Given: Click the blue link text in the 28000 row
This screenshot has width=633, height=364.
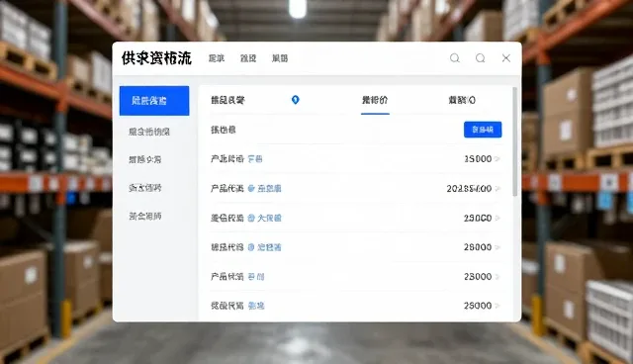Looking at the screenshot, I should tap(269, 247).
